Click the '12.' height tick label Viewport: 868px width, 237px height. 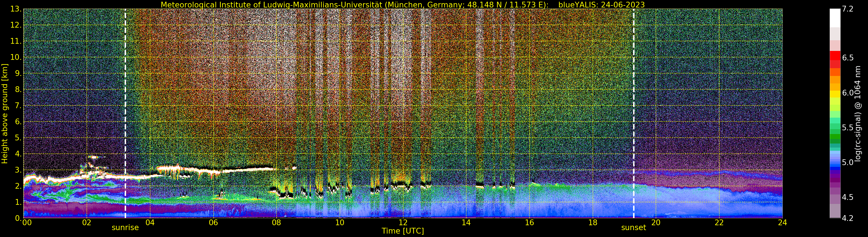(x=16, y=25)
